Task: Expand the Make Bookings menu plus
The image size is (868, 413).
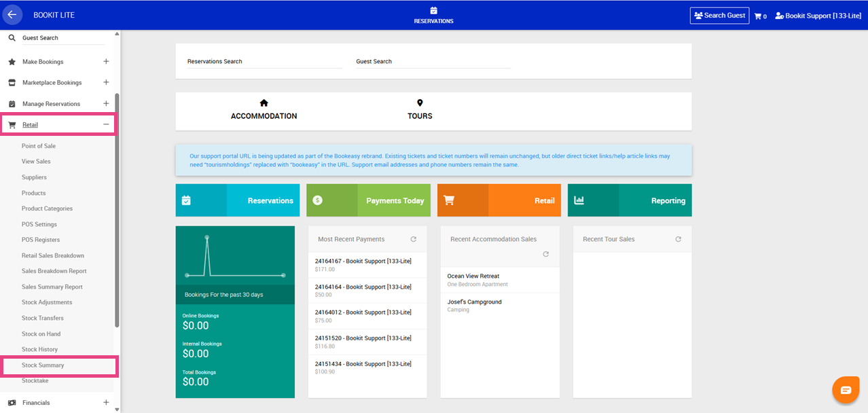Action: pyautogui.click(x=106, y=61)
